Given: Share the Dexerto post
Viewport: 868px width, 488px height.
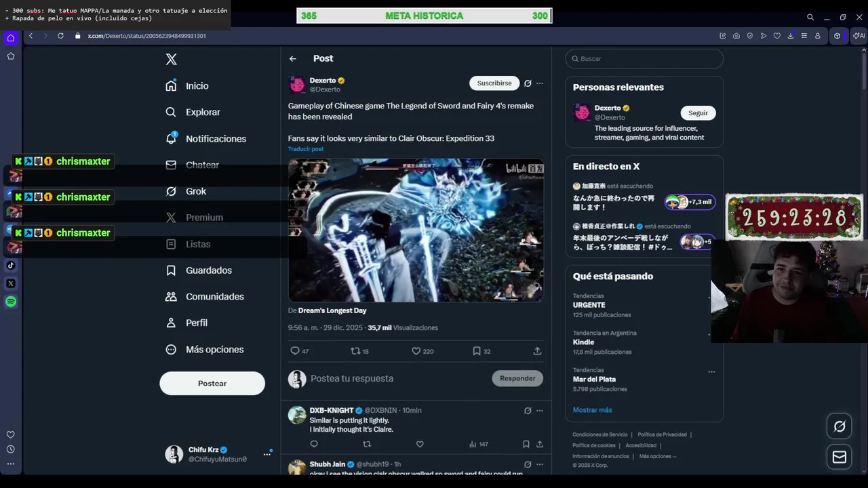Looking at the screenshot, I should point(537,351).
